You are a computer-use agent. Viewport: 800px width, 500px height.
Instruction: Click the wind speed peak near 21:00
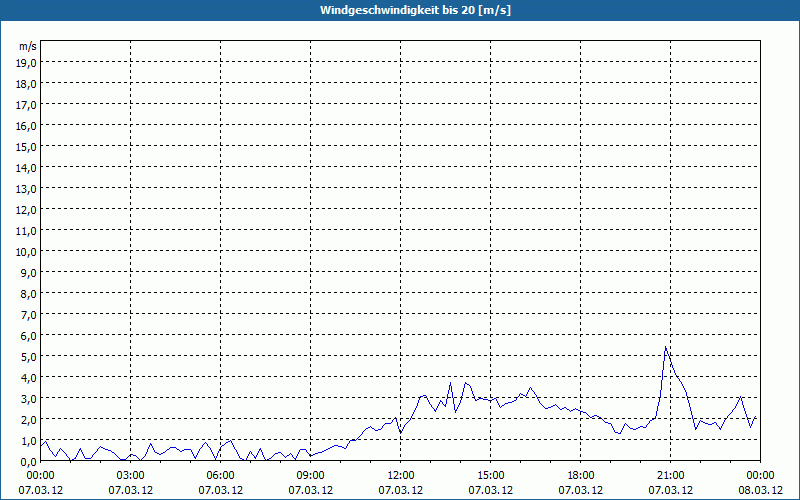pyautogui.click(x=666, y=347)
